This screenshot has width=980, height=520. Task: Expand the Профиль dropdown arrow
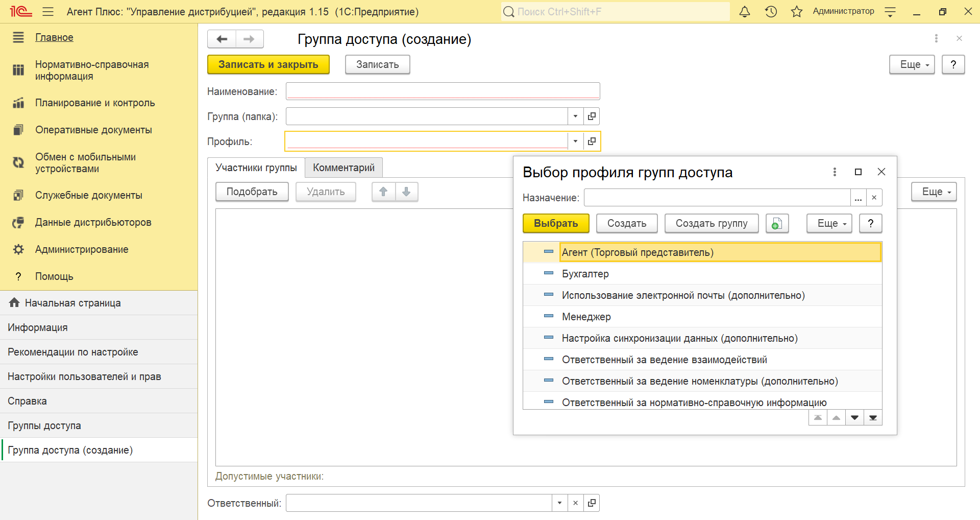(575, 141)
